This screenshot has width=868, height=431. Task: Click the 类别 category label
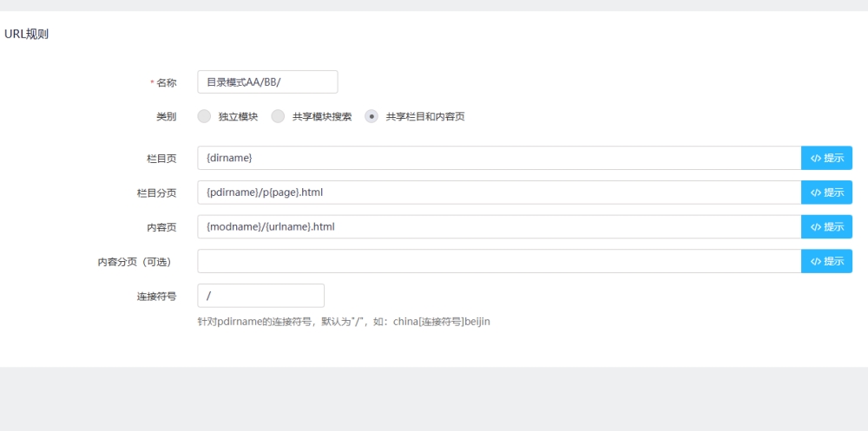click(x=166, y=116)
